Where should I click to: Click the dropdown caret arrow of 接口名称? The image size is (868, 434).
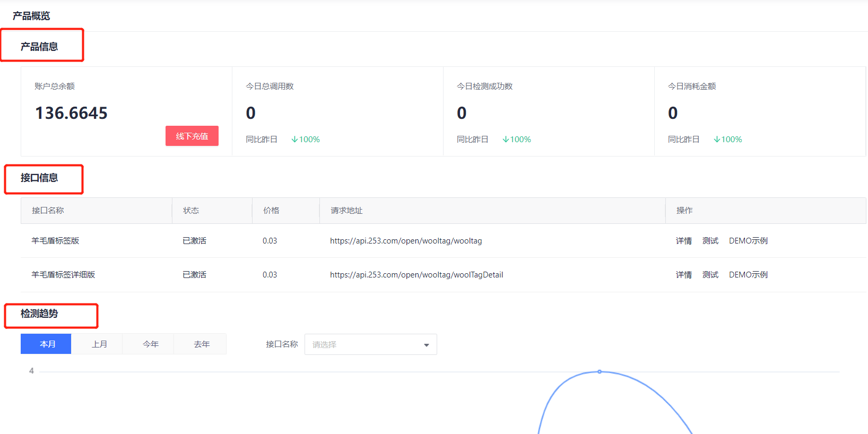427,345
